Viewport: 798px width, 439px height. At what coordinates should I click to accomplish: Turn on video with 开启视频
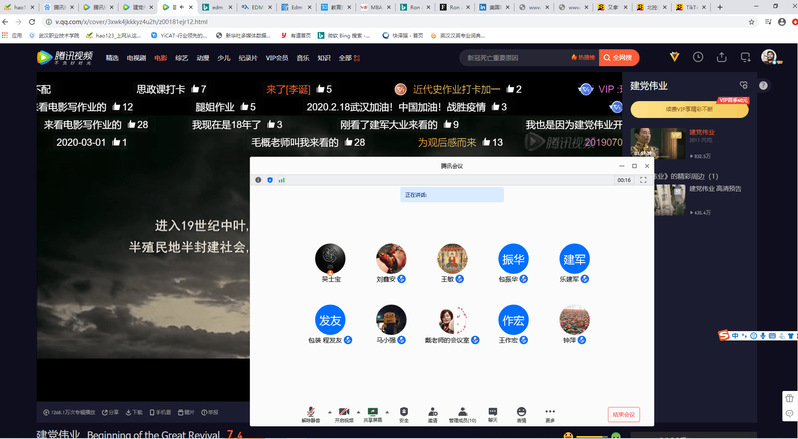tap(342, 412)
